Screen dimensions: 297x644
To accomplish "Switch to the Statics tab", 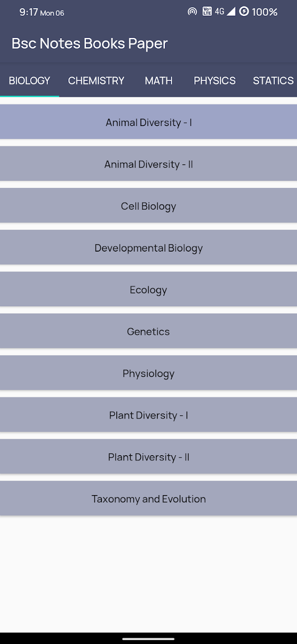I will pyautogui.click(x=273, y=81).
